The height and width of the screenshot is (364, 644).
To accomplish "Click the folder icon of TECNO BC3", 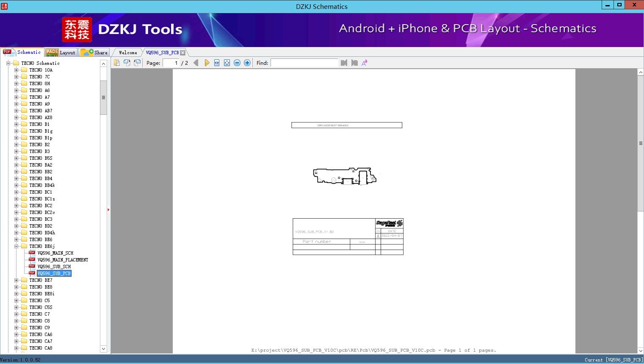I will click(x=24, y=219).
